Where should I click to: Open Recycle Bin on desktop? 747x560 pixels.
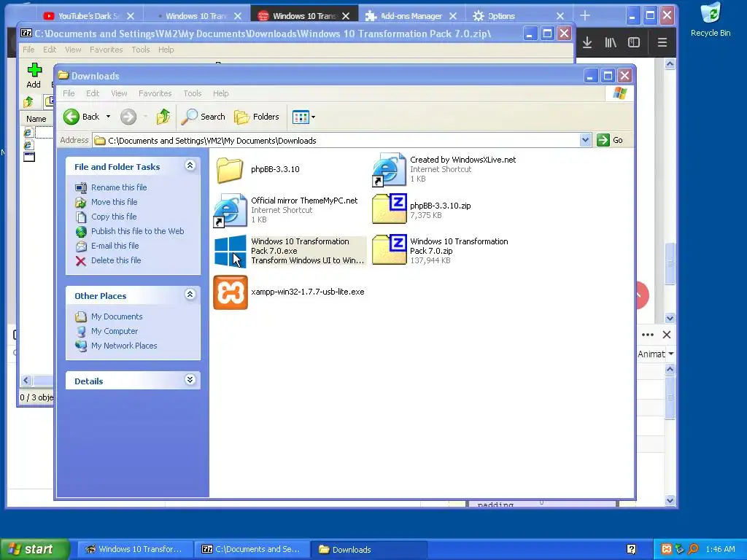pyautogui.click(x=711, y=20)
